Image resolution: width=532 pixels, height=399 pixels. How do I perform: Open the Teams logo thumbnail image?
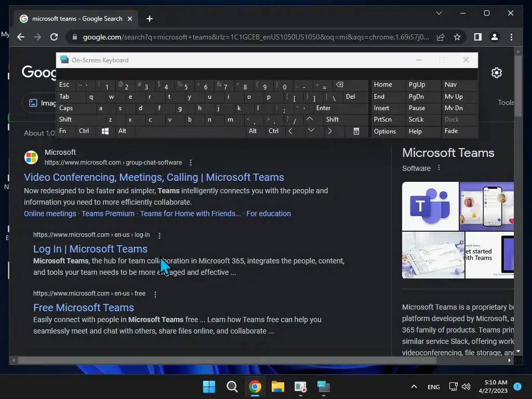(430, 206)
